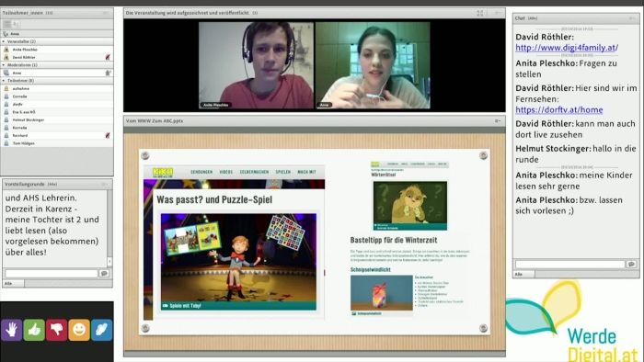Image resolution: width=644 pixels, height=362 pixels.
Task: Click the red muted icon beside Reinhard
Action: (x=108, y=135)
